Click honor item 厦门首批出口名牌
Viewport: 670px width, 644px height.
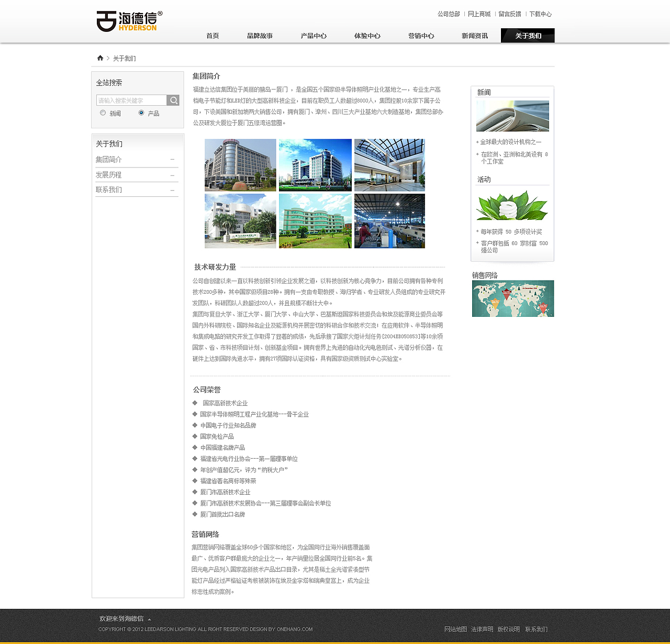222,515
